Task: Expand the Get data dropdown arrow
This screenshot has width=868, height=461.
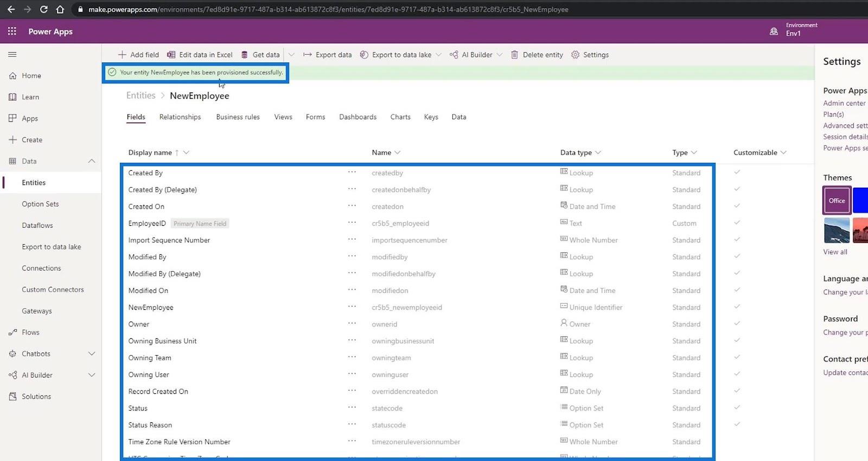Action: coord(291,55)
